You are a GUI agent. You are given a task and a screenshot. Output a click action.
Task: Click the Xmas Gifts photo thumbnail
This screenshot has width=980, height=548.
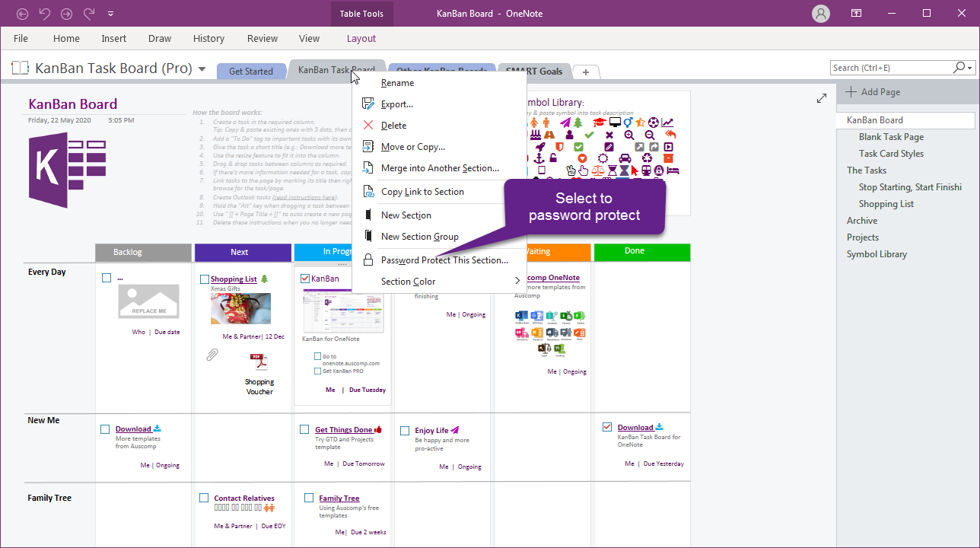click(x=240, y=308)
